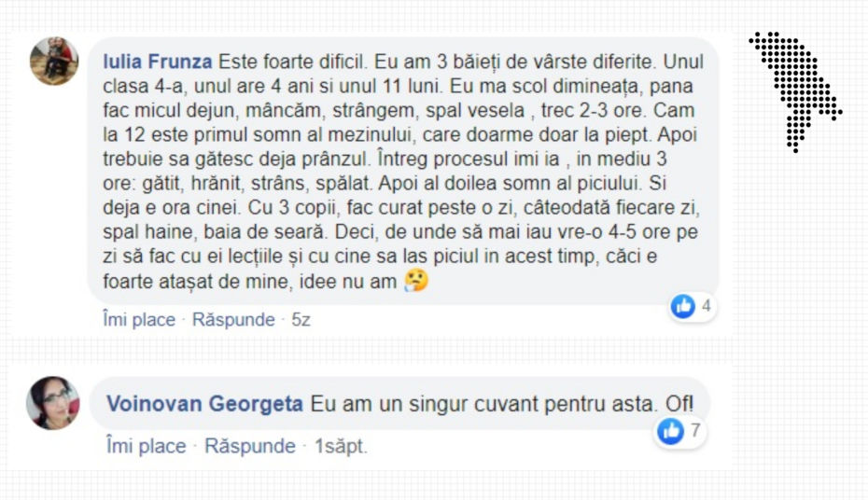Open Iulia Frunza's profile name link

point(158,62)
